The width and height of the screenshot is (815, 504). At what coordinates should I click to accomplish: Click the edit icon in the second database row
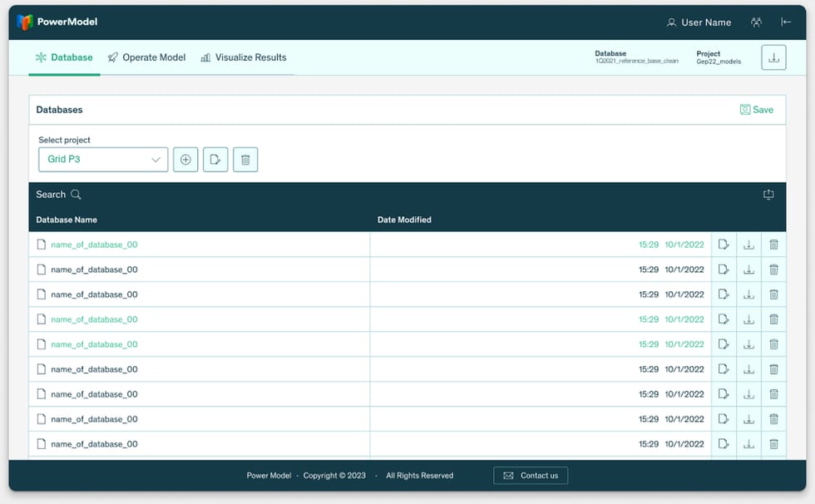[724, 269]
